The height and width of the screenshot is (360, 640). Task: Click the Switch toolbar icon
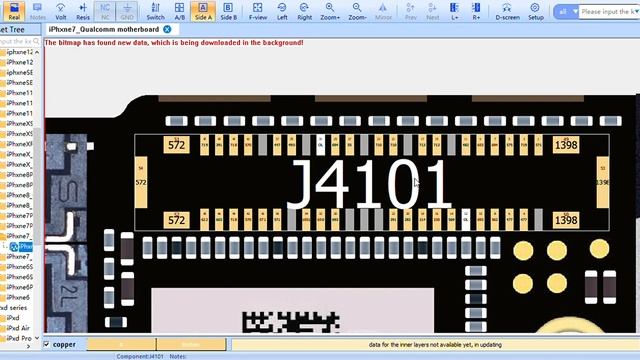(155, 11)
